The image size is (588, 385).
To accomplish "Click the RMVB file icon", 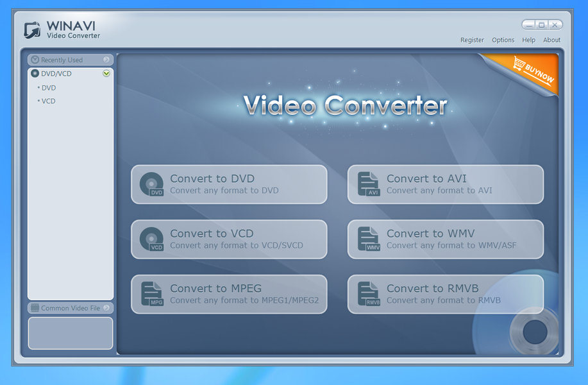I will click(x=369, y=293).
